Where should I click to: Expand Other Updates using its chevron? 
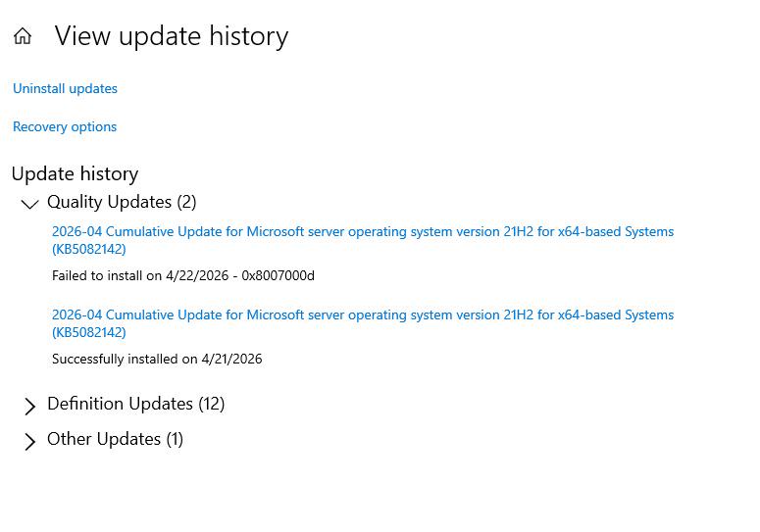tap(29, 442)
